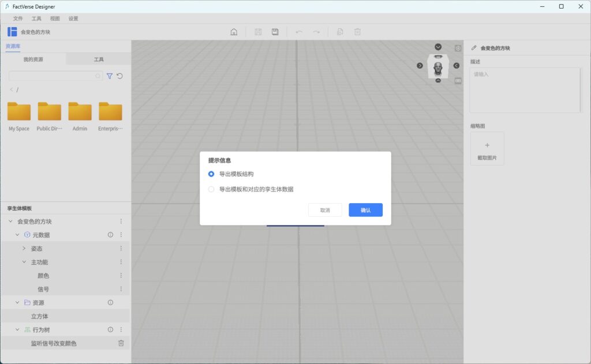
Task: Switch to the 工具 tab in resources
Action: 99,59
